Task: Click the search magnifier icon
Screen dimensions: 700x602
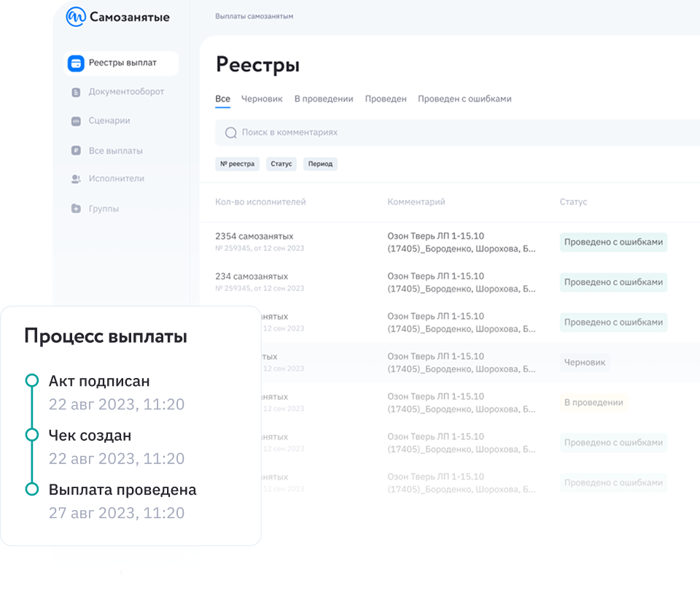Action: point(231,133)
